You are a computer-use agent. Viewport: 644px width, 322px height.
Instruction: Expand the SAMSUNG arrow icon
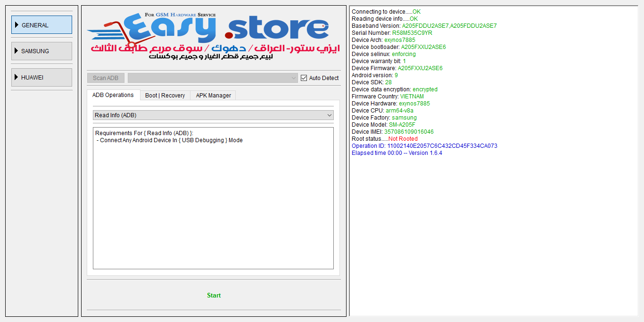(17, 51)
